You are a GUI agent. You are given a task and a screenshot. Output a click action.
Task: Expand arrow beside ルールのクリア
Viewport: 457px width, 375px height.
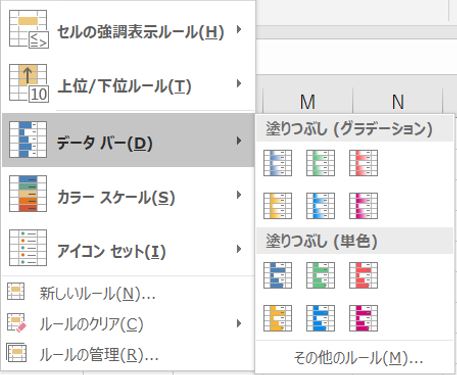[x=239, y=323]
